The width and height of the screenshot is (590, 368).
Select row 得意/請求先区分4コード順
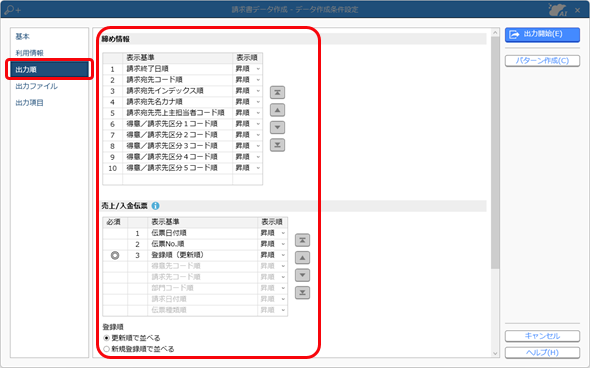tap(182, 157)
